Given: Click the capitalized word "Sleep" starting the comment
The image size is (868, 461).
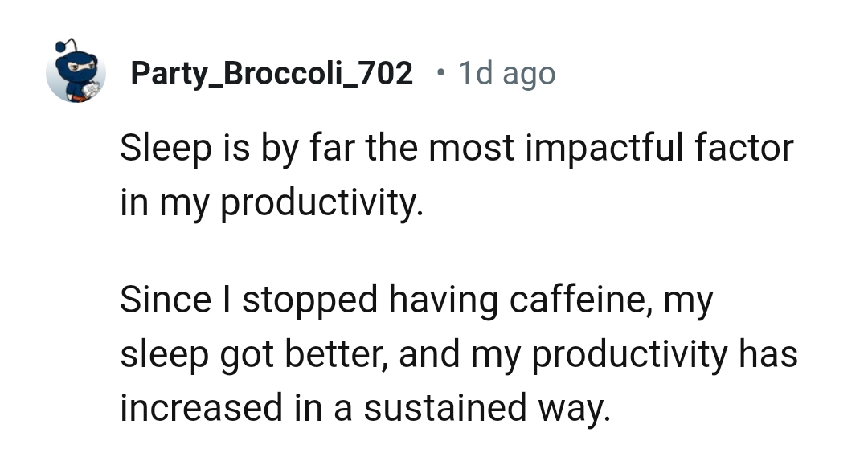Looking at the screenshot, I should pos(164,149).
